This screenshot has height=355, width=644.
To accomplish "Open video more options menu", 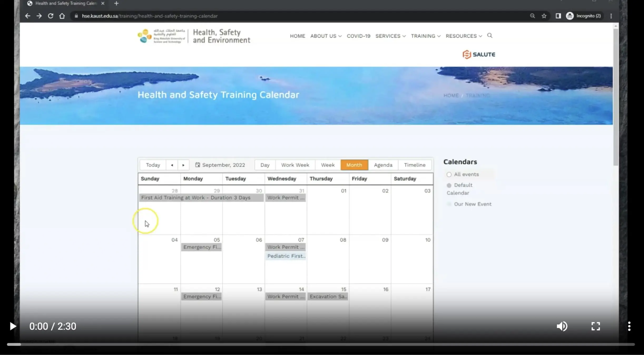I will pyautogui.click(x=629, y=326).
